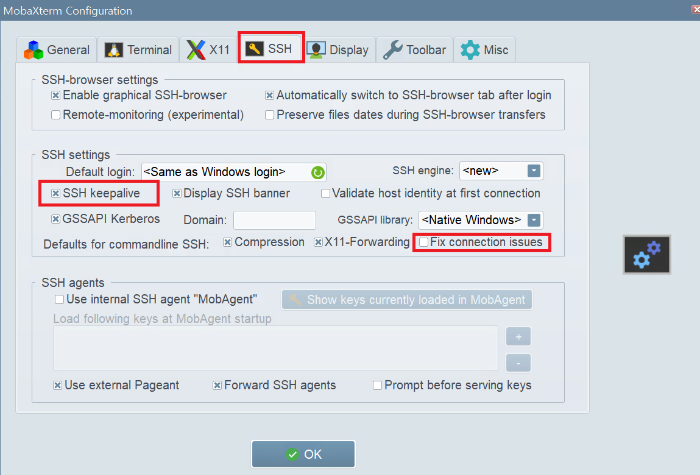The image size is (700, 475).
Task: Toggle Enable graphical SSH-browser checkbox
Action: tap(55, 96)
